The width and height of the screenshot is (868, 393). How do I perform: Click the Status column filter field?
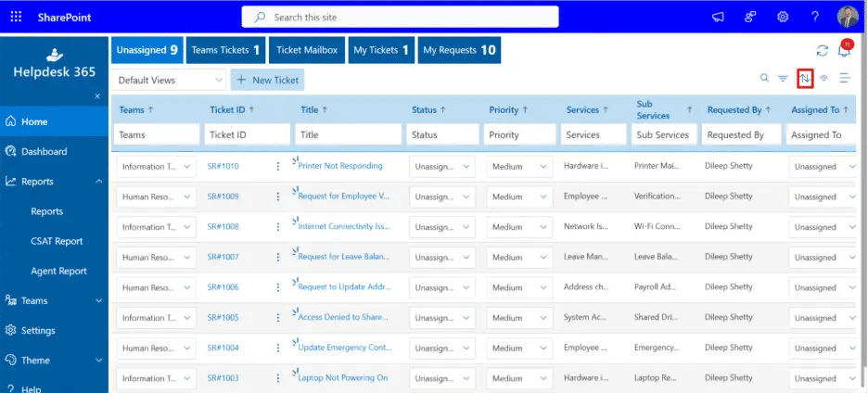point(442,134)
